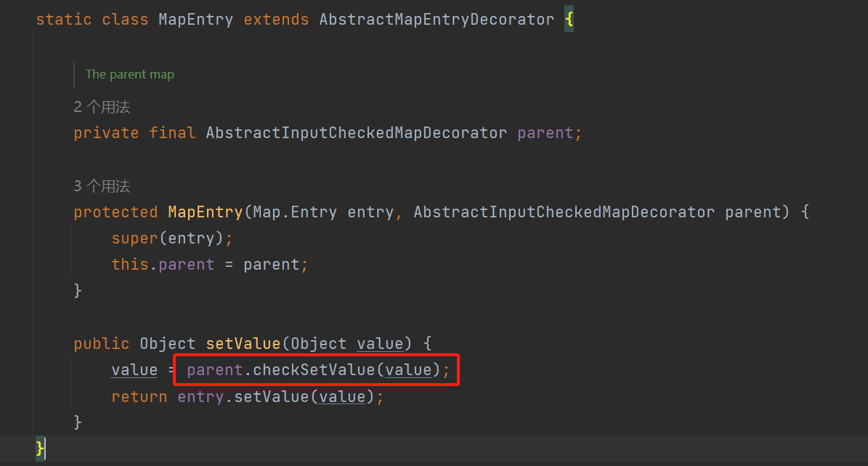Click the private keyword of the parent field
This screenshot has height=466, width=868.
[106, 133]
